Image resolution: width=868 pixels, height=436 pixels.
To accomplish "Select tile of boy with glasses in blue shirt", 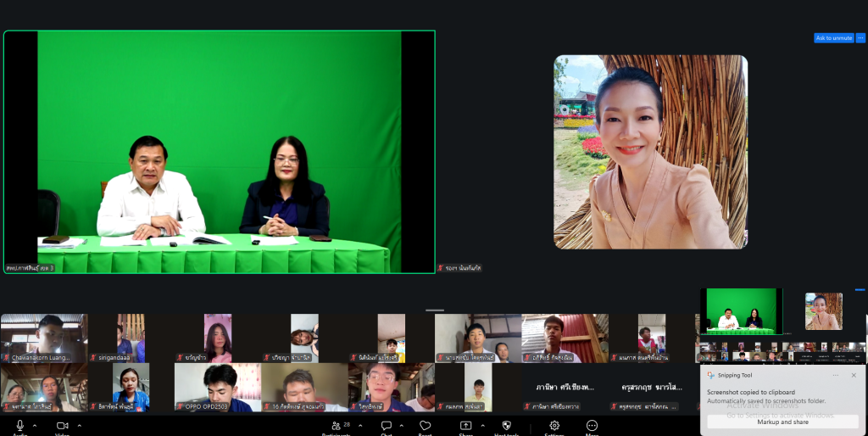I will [x=392, y=388].
